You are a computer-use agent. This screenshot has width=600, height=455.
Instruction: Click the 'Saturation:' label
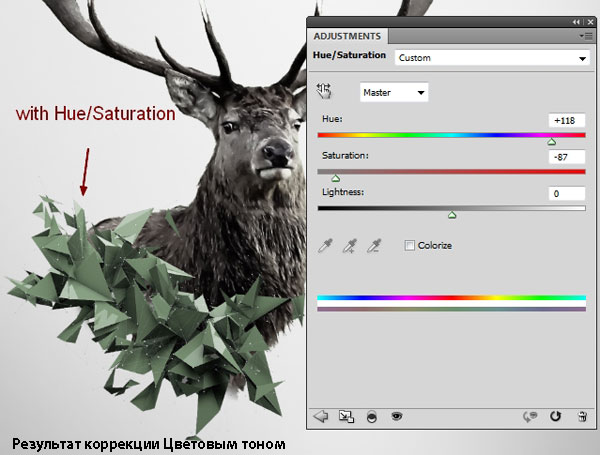345,155
